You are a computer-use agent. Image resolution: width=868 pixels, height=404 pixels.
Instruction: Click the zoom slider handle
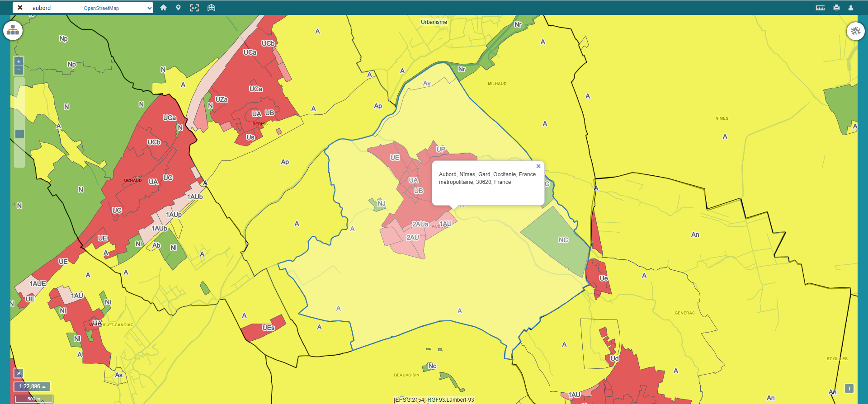[19, 134]
